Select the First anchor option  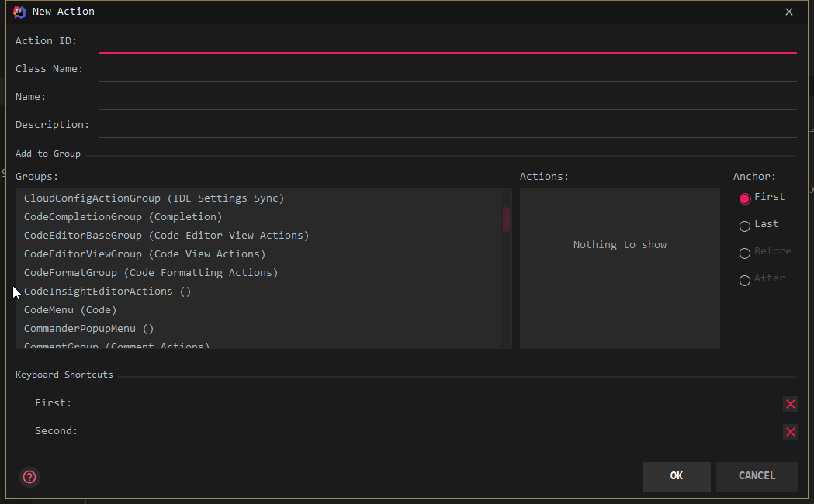744,198
